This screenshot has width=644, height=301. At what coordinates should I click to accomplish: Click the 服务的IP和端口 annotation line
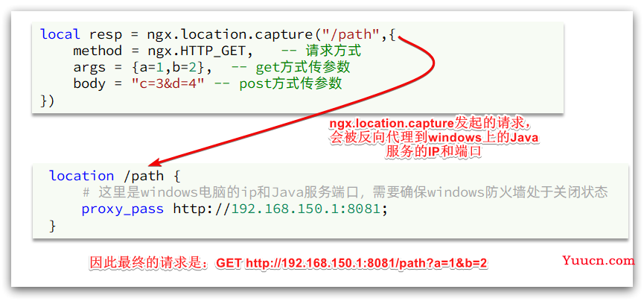433,152
